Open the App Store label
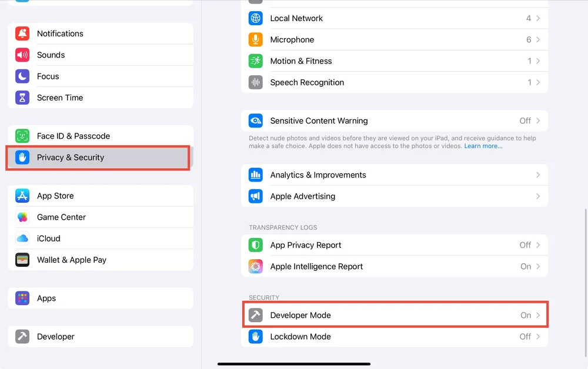Screen dimensions: 588x369 coord(55,196)
